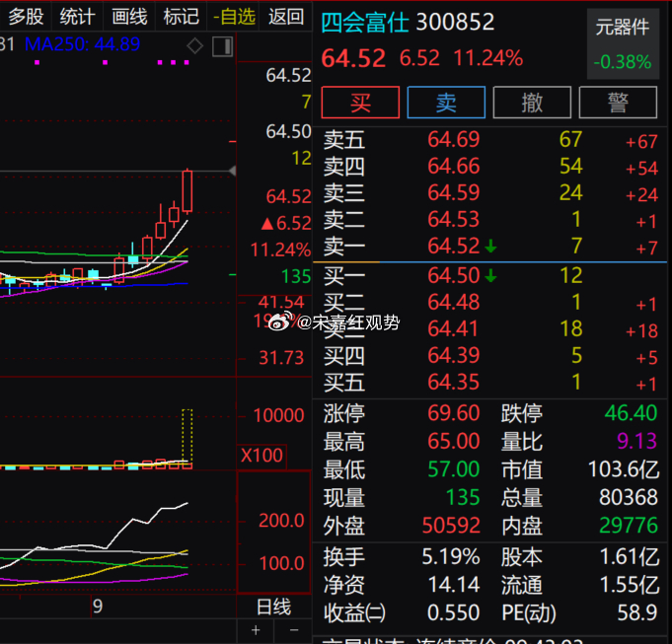Switch period via 日线 label
The image size is (672, 644).
(274, 607)
